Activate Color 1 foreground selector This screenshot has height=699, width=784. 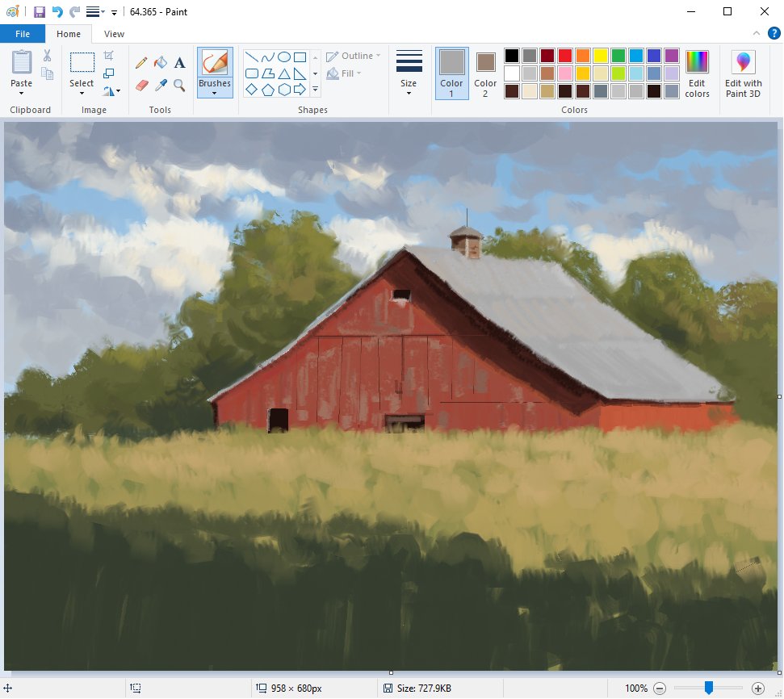pyautogui.click(x=451, y=73)
